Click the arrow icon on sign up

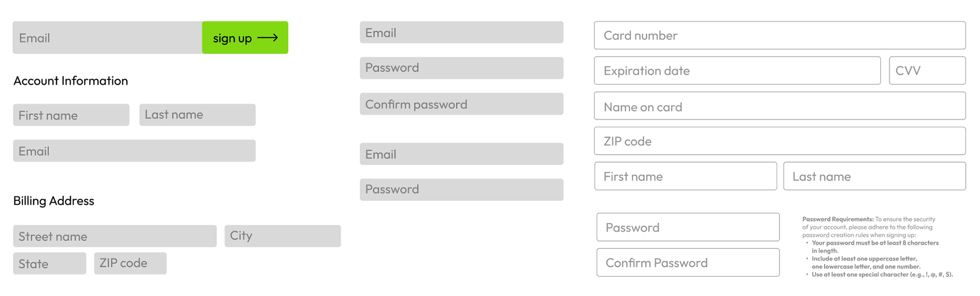(x=267, y=38)
